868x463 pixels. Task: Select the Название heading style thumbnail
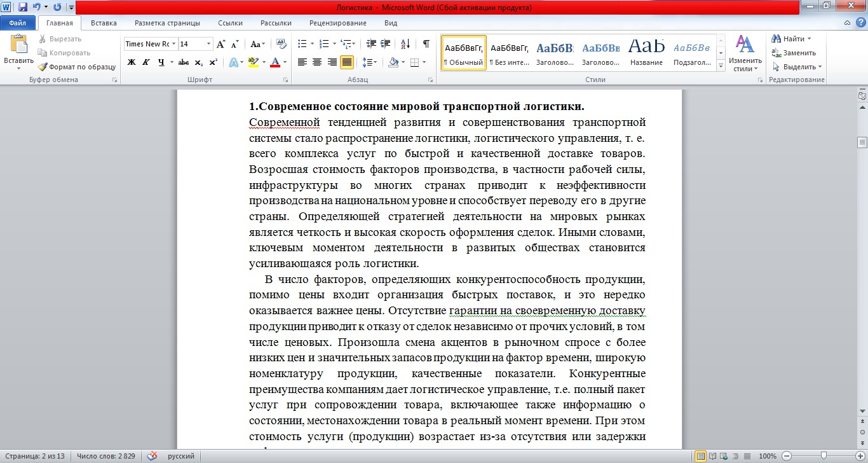[646, 52]
